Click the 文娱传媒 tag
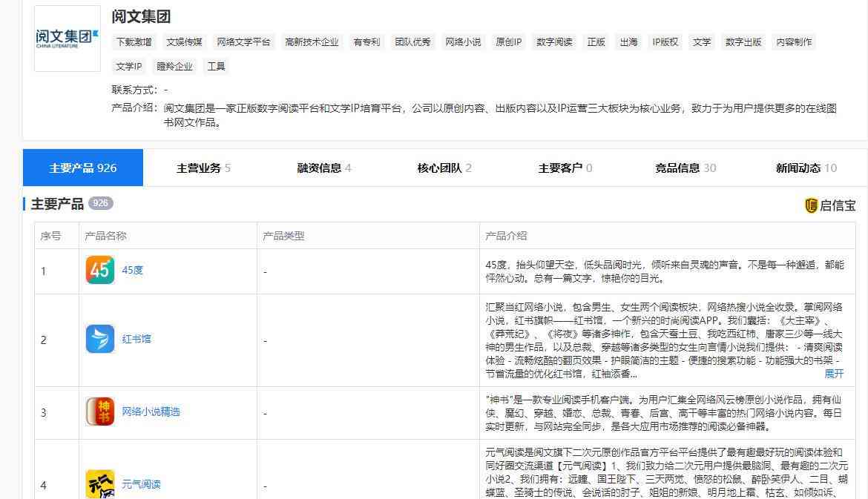The image size is (868, 499). coord(184,42)
